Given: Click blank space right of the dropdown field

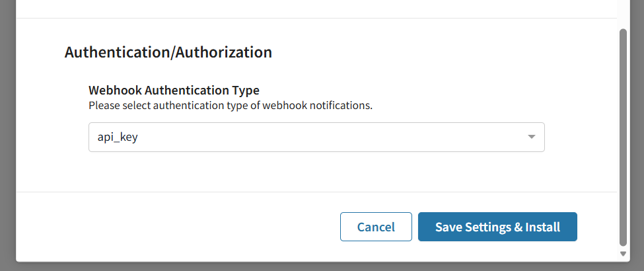Looking at the screenshot, I should (x=580, y=137).
